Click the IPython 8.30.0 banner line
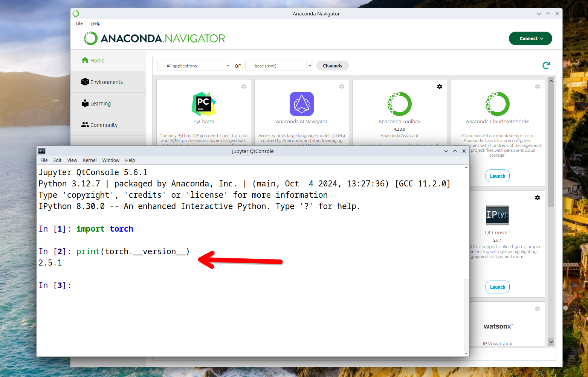The width and height of the screenshot is (588, 377). (199, 206)
